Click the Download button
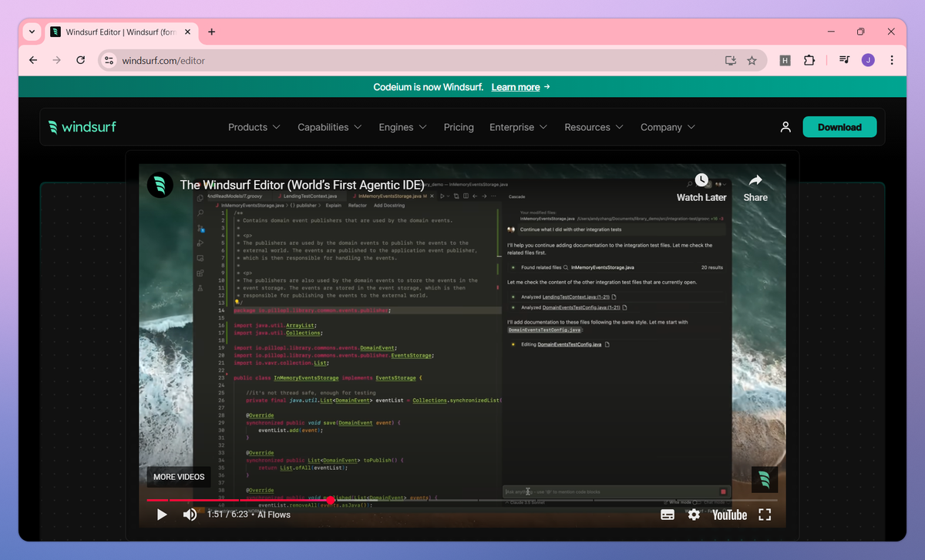 [839, 127]
